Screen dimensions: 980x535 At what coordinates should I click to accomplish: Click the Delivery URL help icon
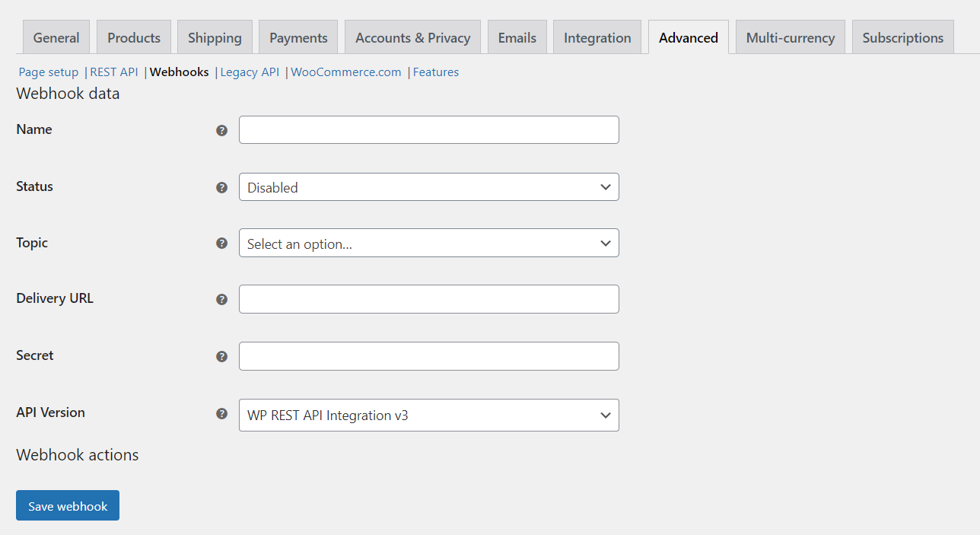click(x=221, y=299)
